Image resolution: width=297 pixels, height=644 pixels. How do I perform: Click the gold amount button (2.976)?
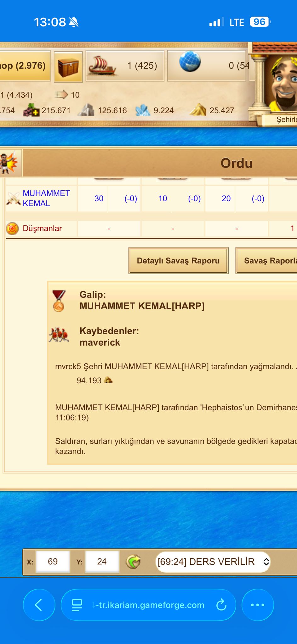click(25, 66)
